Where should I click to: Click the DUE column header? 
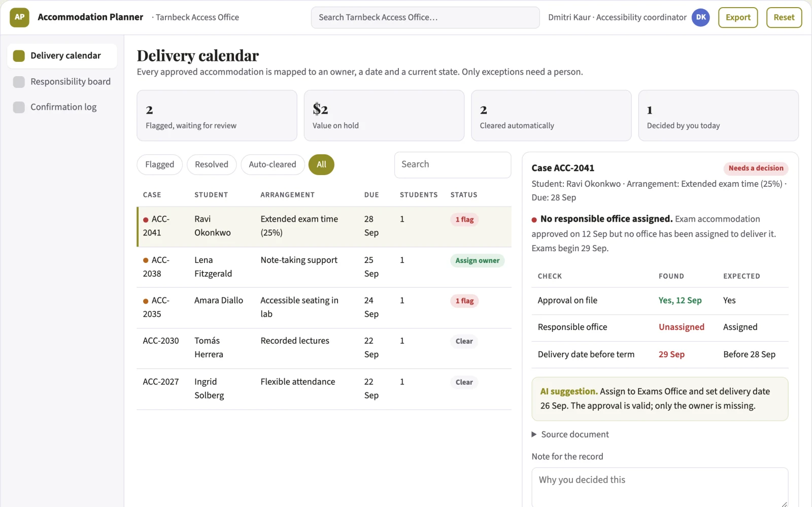pyautogui.click(x=371, y=195)
